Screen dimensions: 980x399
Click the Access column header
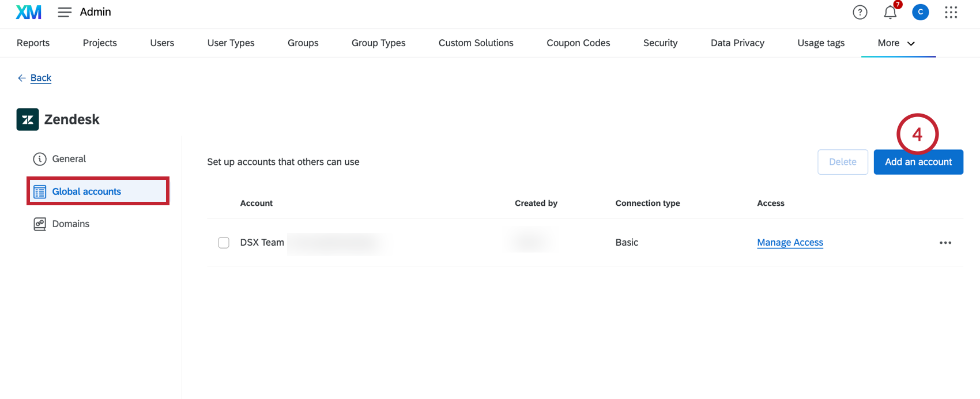pyautogui.click(x=771, y=204)
